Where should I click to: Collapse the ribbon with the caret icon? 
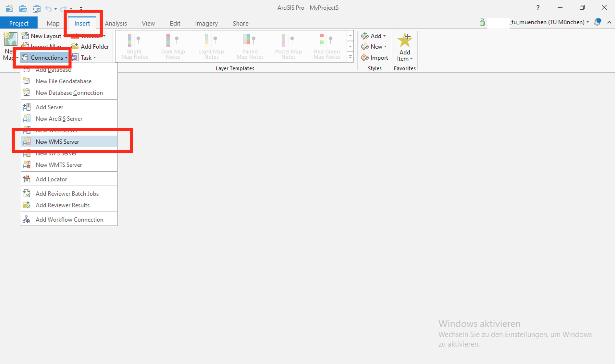609,22
